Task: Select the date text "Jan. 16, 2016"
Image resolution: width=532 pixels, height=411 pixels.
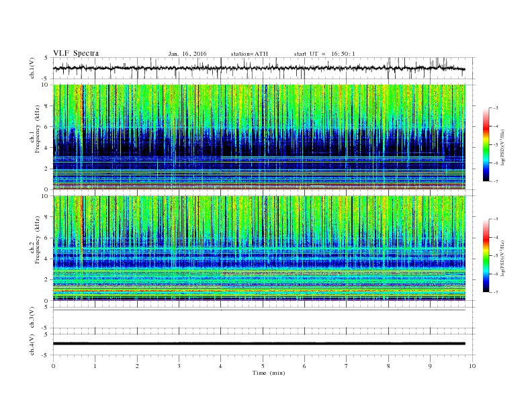Action: point(187,54)
